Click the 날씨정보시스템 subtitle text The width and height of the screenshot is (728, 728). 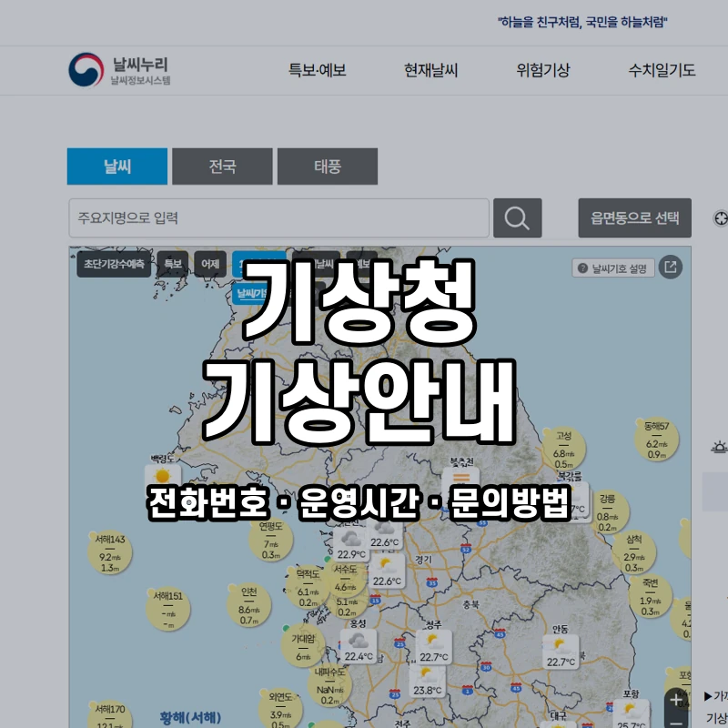tap(140, 80)
